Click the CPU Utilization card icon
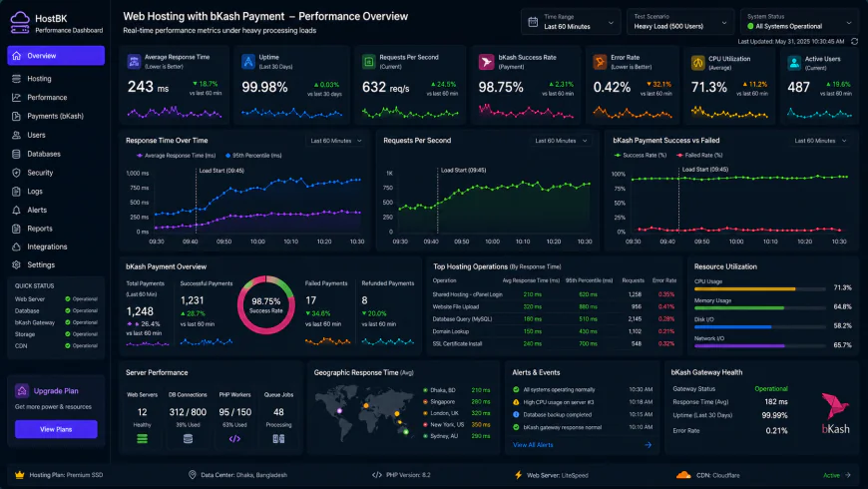The height and width of the screenshot is (489, 868). (x=698, y=63)
